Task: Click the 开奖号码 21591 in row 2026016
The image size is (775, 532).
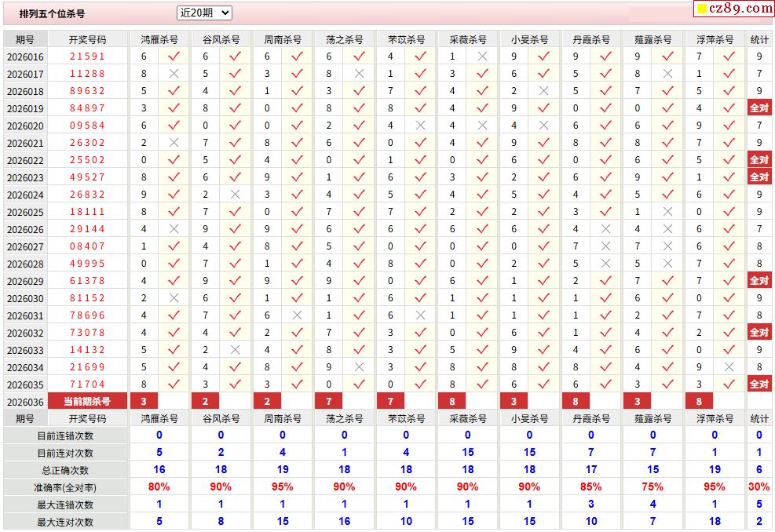Action: pyautogui.click(x=87, y=56)
